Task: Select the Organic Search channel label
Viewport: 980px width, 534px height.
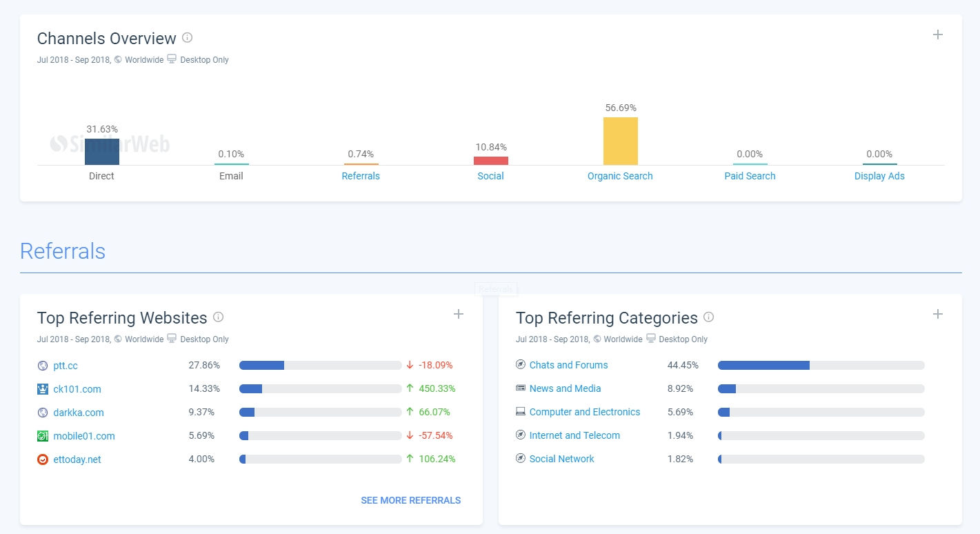Action: (619, 176)
